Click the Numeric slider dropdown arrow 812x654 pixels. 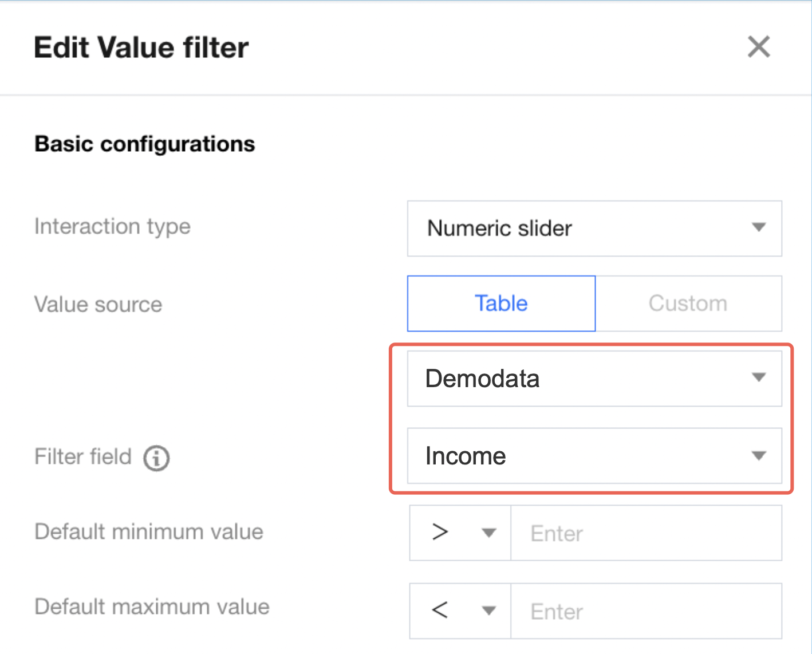click(x=759, y=228)
